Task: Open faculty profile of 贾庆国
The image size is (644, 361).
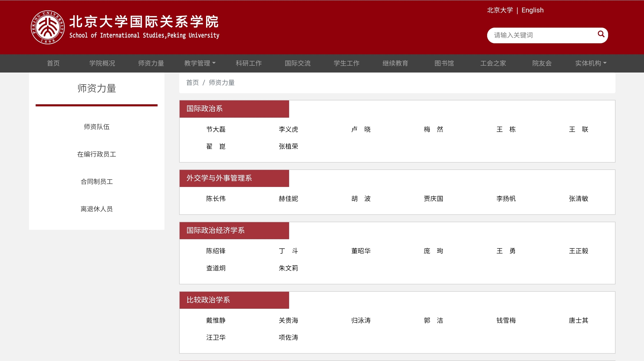Action: [x=433, y=199]
